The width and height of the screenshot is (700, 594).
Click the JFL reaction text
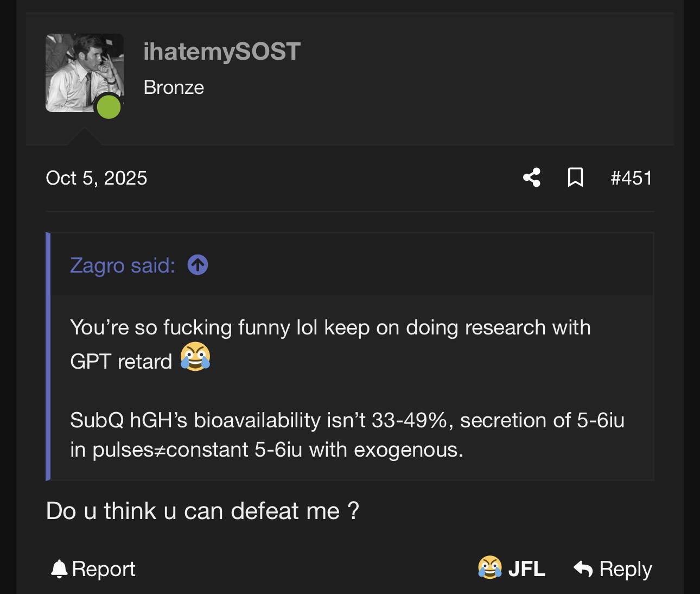(x=526, y=569)
